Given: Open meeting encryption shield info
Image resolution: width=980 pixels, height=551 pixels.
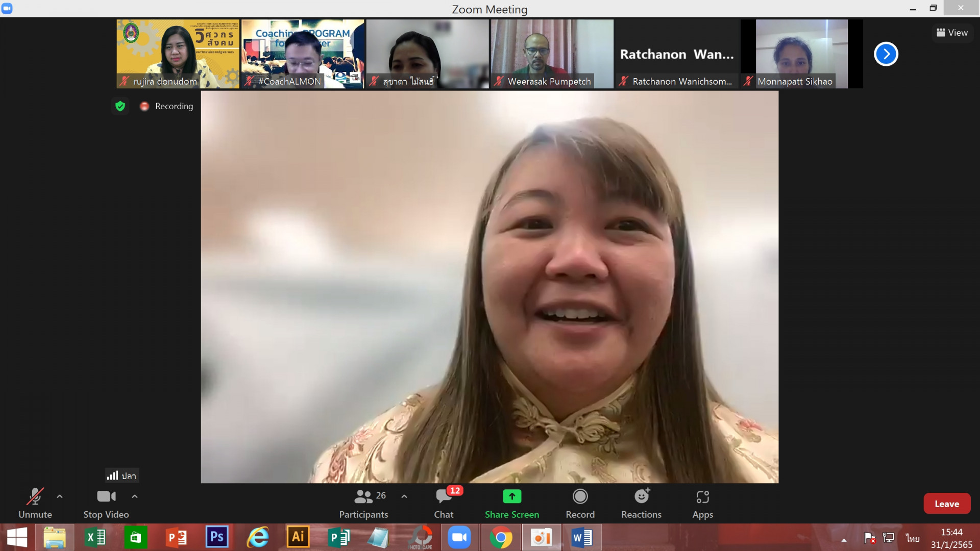Looking at the screenshot, I should [120, 106].
